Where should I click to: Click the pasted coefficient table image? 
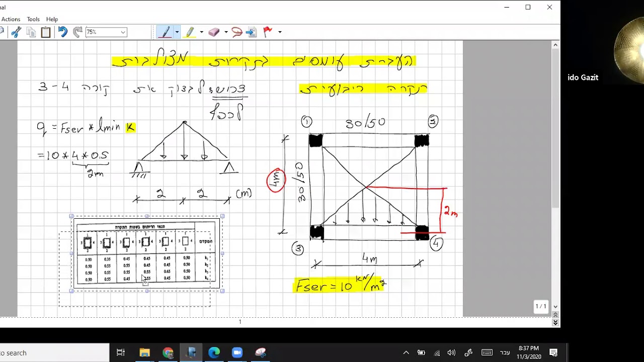click(x=146, y=253)
